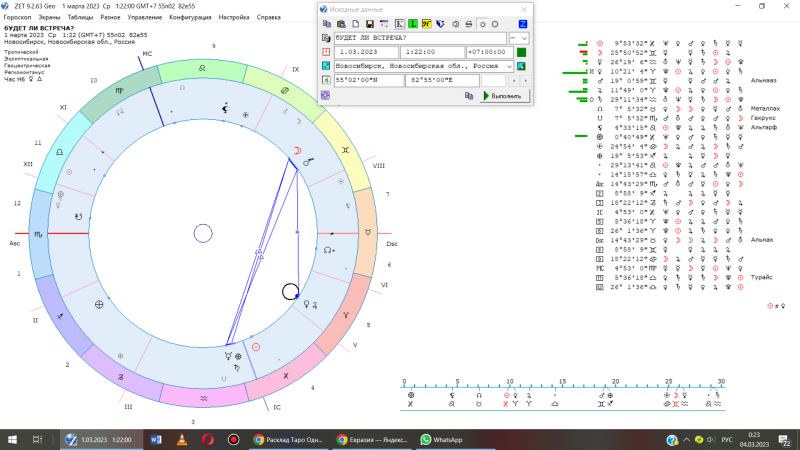The height and width of the screenshot is (450, 800).
Task: Click the green color square by timezone
Action: point(521,52)
